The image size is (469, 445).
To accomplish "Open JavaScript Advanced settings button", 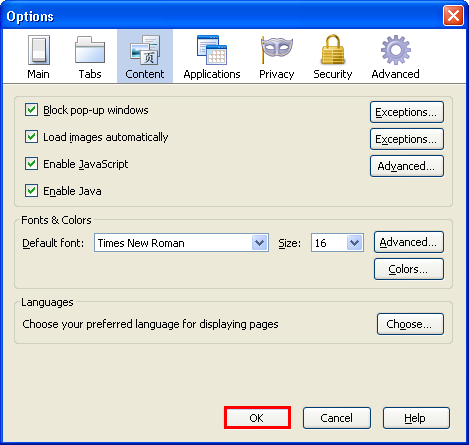I will point(407,166).
